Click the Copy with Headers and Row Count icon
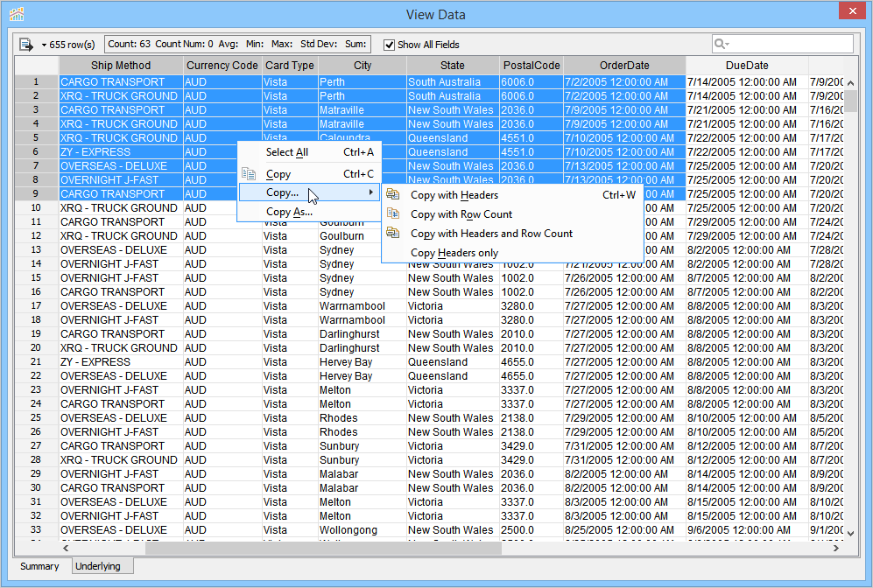Image resolution: width=873 pixels, height=588 pixels. [x=393, y=233]
